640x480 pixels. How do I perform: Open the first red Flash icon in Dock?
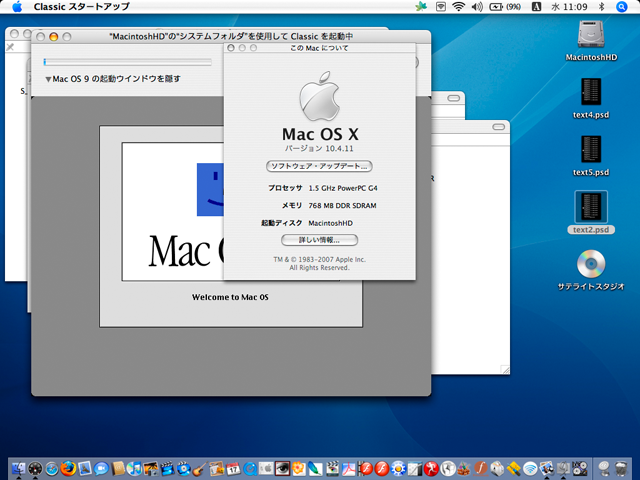pos(365,469)
